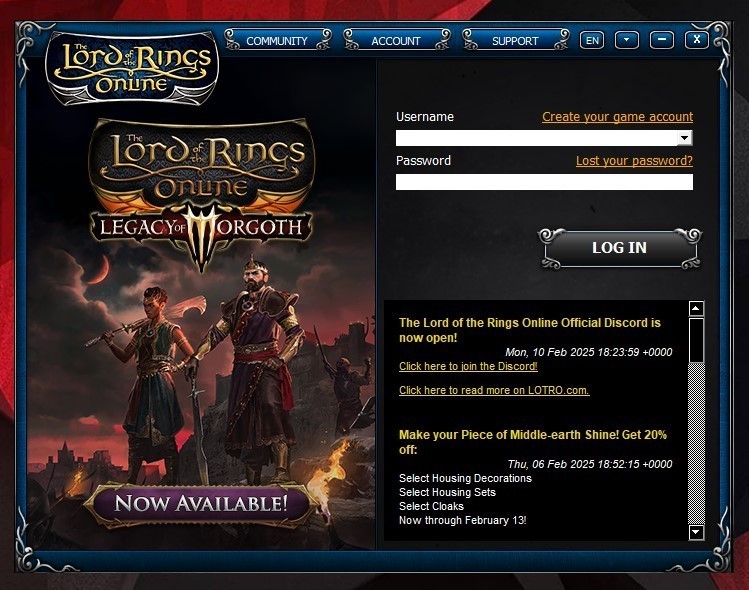Click the news scrollbar thumb
The width and height of the screenshot is (749, 590).
696,340
